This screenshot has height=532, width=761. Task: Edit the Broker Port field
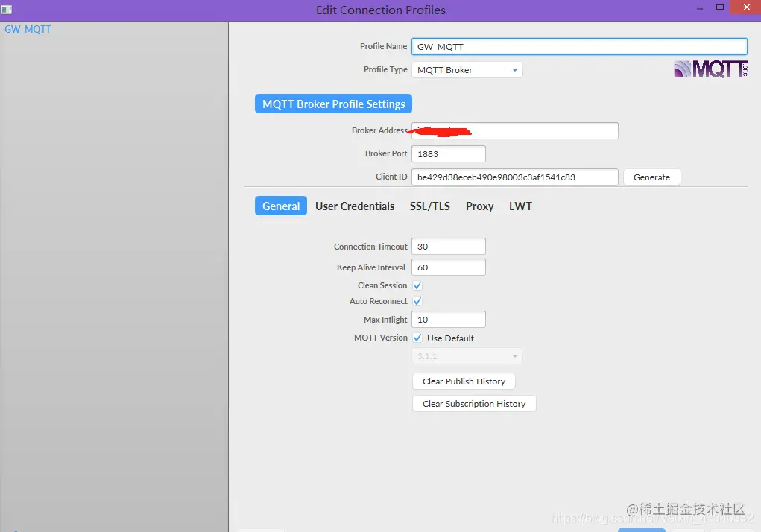[x=449, y=153]
